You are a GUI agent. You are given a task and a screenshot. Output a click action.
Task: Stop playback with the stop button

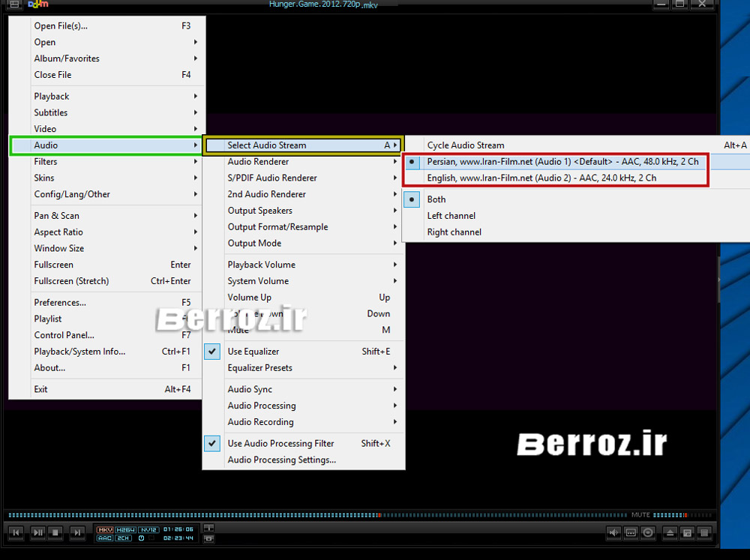pos(57,533)
